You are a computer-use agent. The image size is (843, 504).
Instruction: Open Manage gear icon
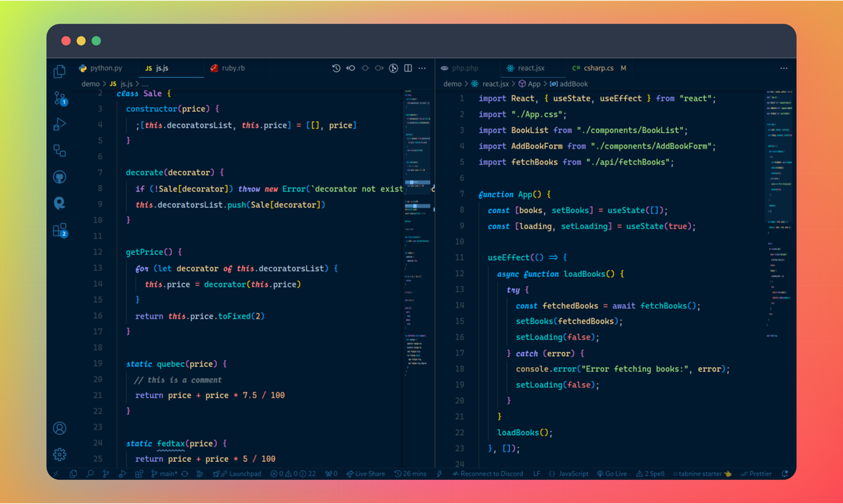point(59,455)
